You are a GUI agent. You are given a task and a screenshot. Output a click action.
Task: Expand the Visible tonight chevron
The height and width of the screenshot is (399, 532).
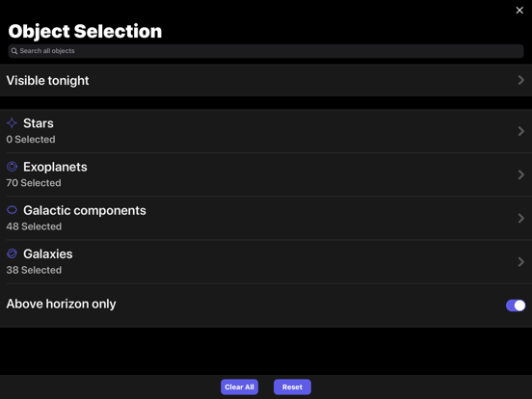point(521,80)
